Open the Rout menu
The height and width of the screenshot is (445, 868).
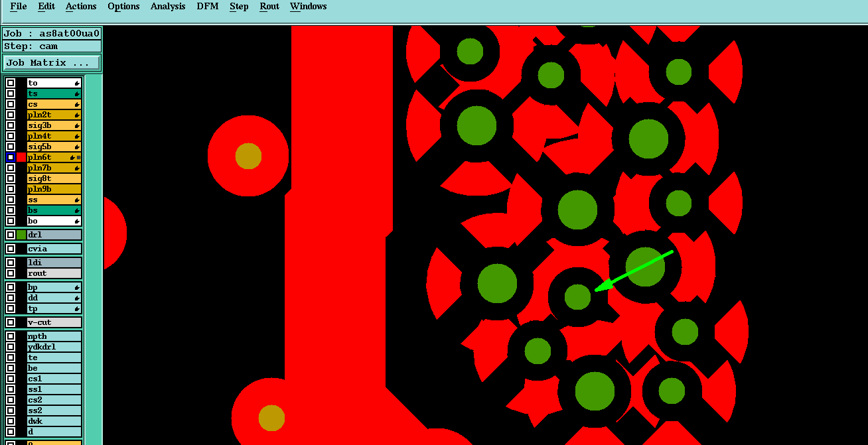coord(269,7)
